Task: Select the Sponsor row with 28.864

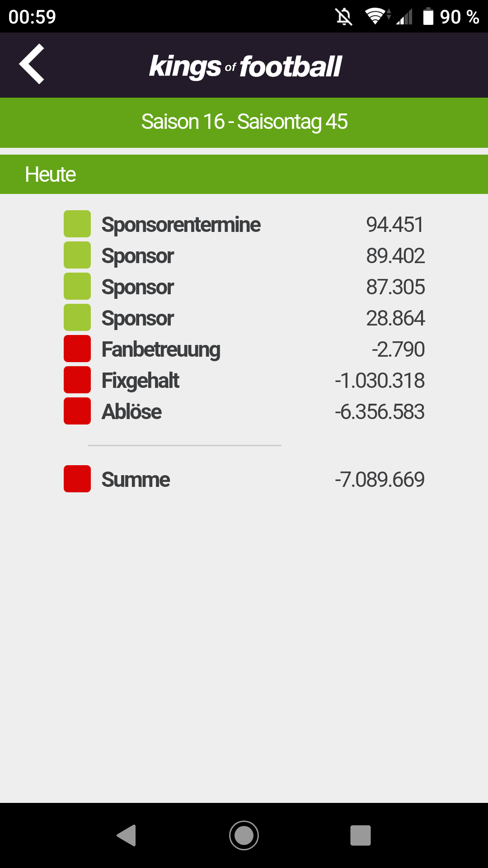Action: click(x=244, y=318)
